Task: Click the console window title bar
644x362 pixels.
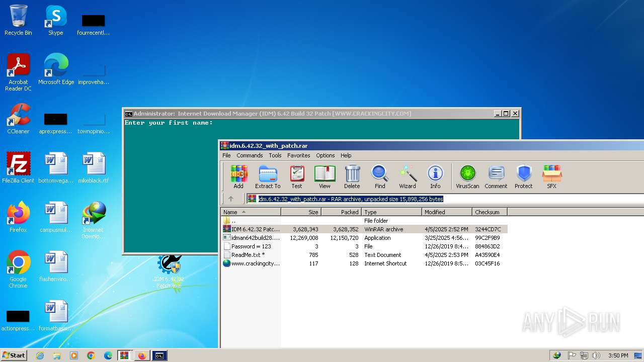Action: click(x=308, y=114)
